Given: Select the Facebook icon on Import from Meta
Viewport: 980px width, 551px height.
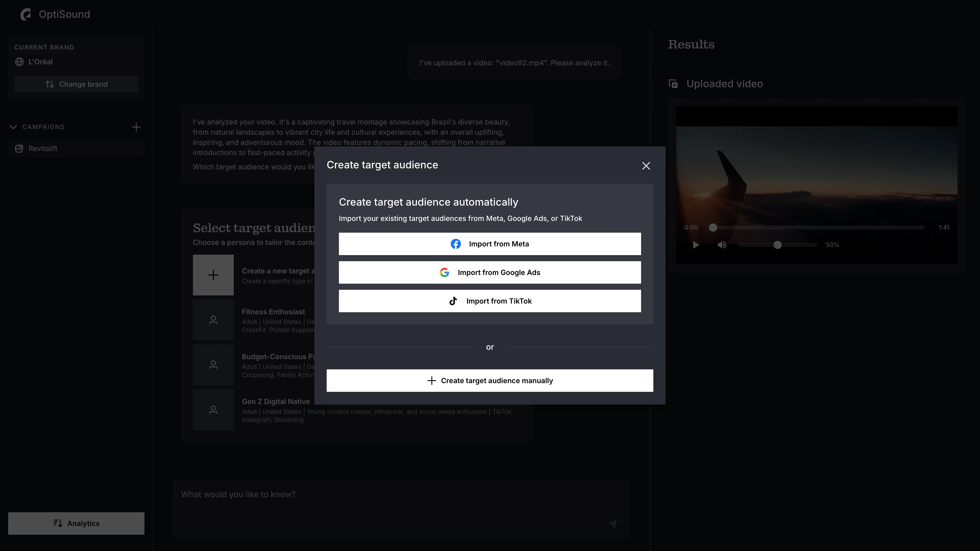Looking at the screenshot, I should click(456, 244).
